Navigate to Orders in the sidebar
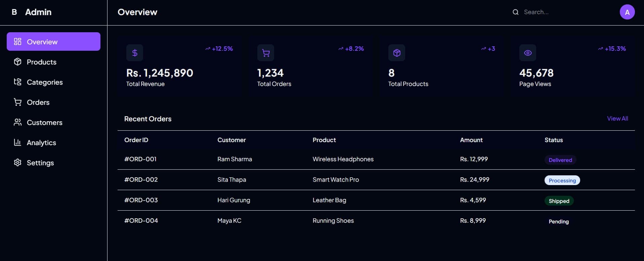The width and height of the screenshot is (644, 261). (x=53, y=102)
